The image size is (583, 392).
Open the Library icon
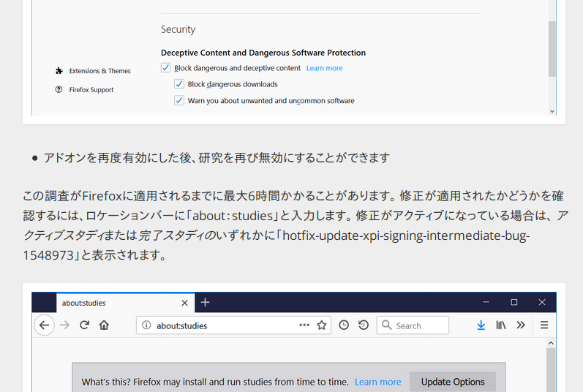[x=501, y=325]
